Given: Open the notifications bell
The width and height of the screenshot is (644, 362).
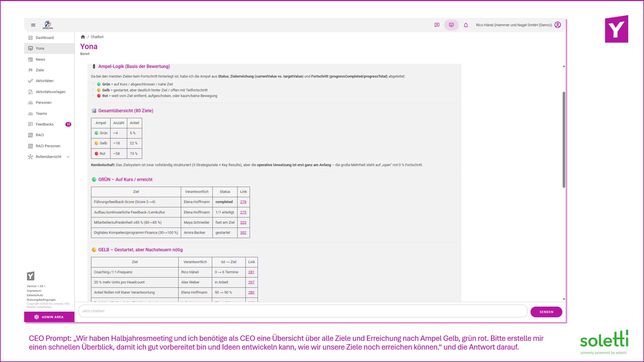Looking at the screenshot, I should coord(466,25).
